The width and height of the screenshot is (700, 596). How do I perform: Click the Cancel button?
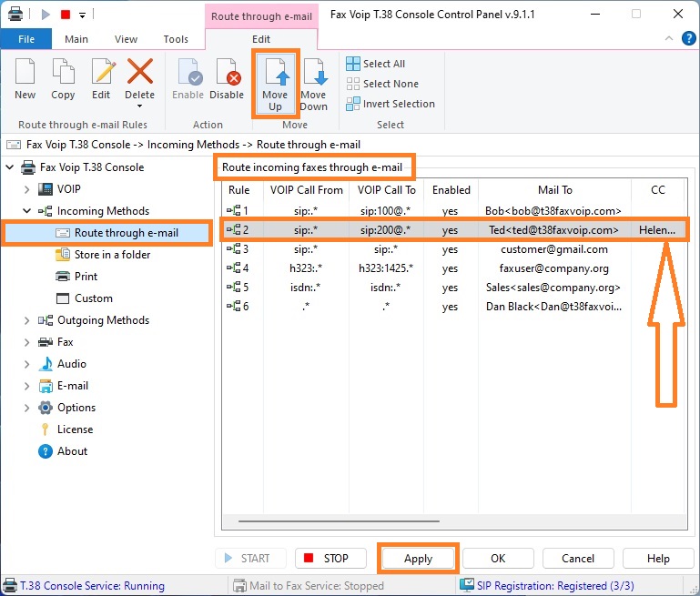[x=578, y=559]
